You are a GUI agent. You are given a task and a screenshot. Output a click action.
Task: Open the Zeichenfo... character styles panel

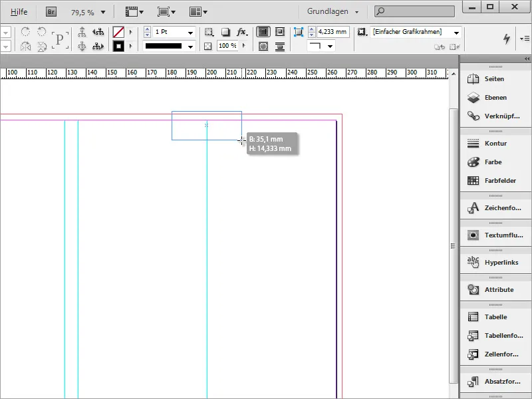pos(495,207)
